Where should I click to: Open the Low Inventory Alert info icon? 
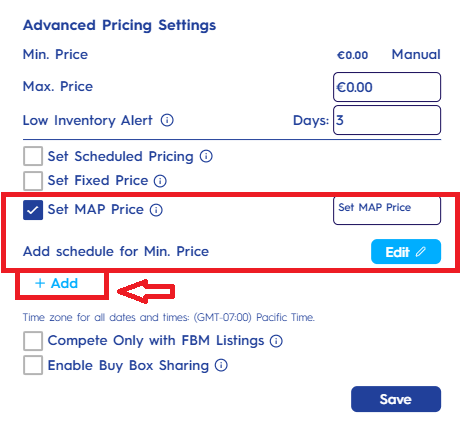click(167, 120)
